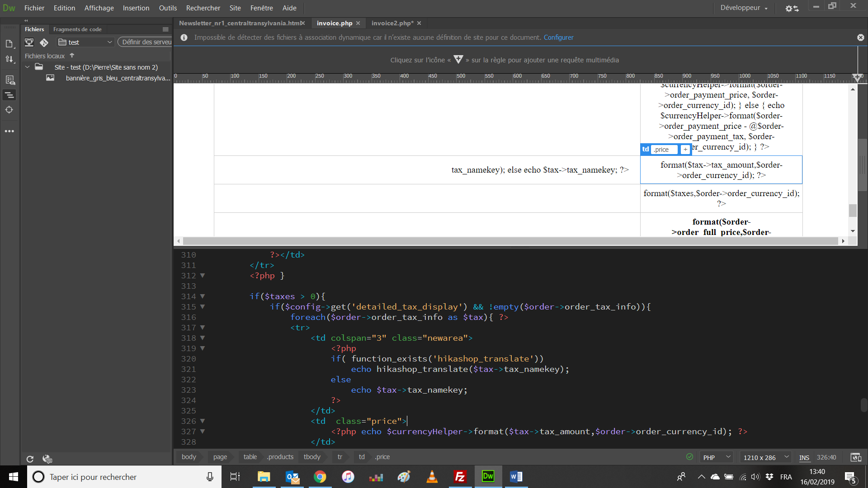The image size is (868, 488).
Task: Click the sync settings gear icon
Action: pos(792,8)
